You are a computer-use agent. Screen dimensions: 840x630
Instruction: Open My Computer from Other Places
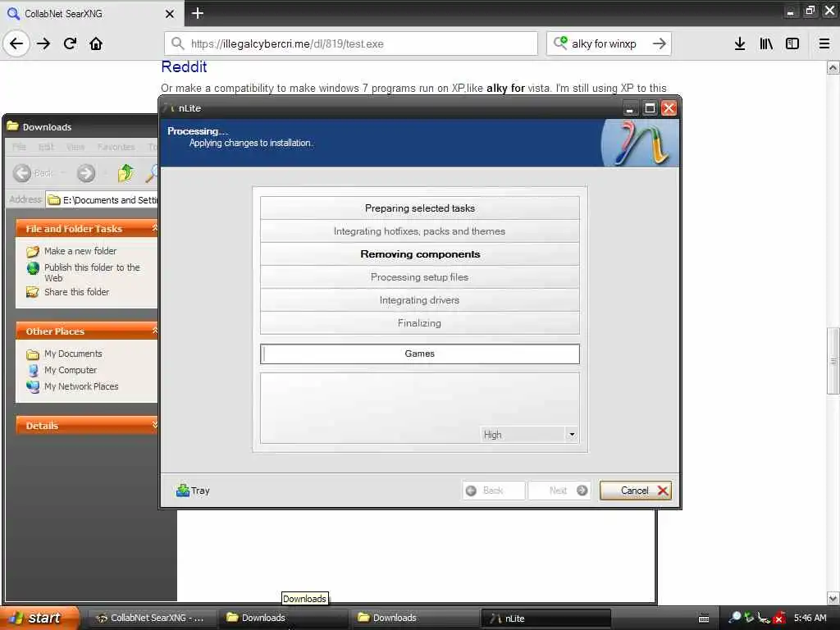71,370
